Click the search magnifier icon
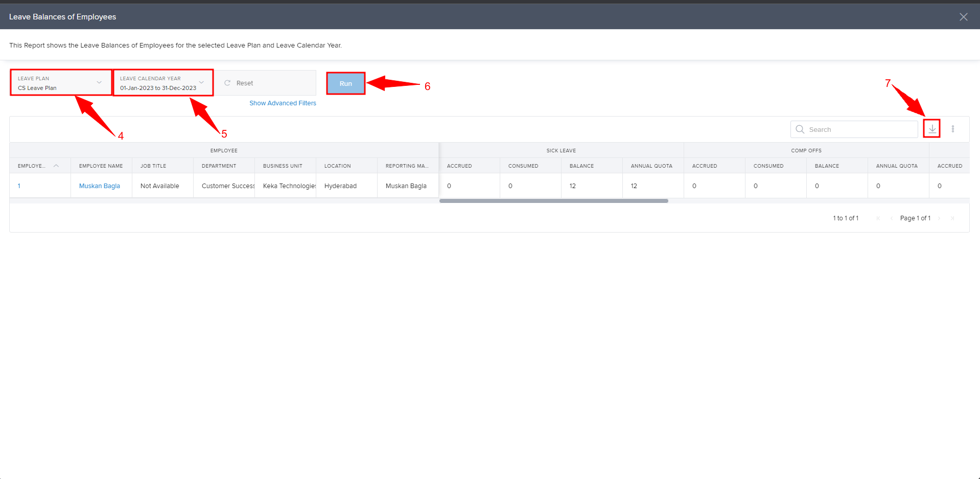The width and height of the screenshot is (980, 479). pyautogui.click(x=800, y=129)
